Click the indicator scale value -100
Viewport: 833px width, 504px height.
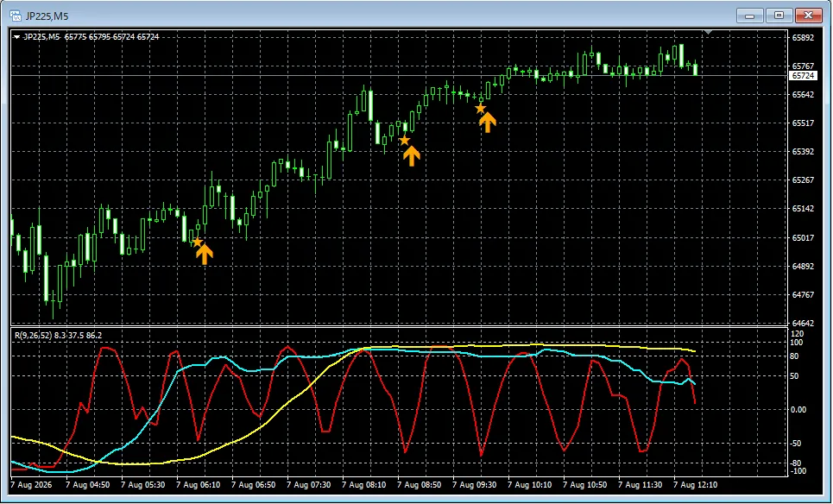click(x=798, y=471)
